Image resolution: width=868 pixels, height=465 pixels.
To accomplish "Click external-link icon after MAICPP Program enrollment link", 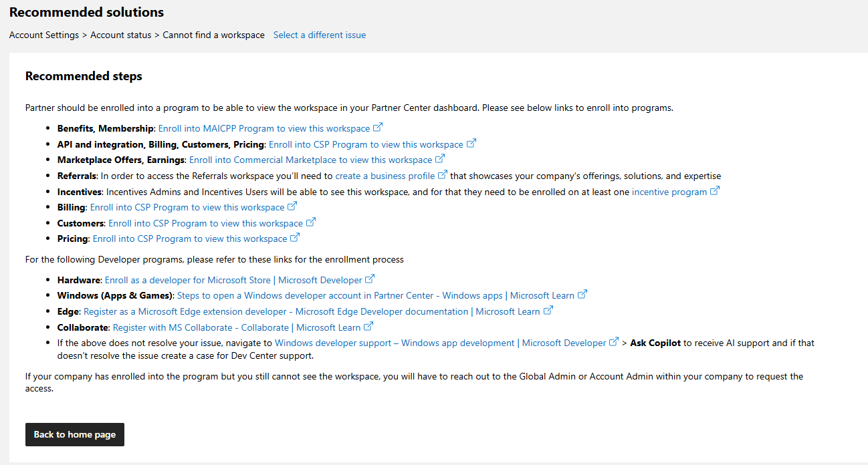I will point(378,127).
